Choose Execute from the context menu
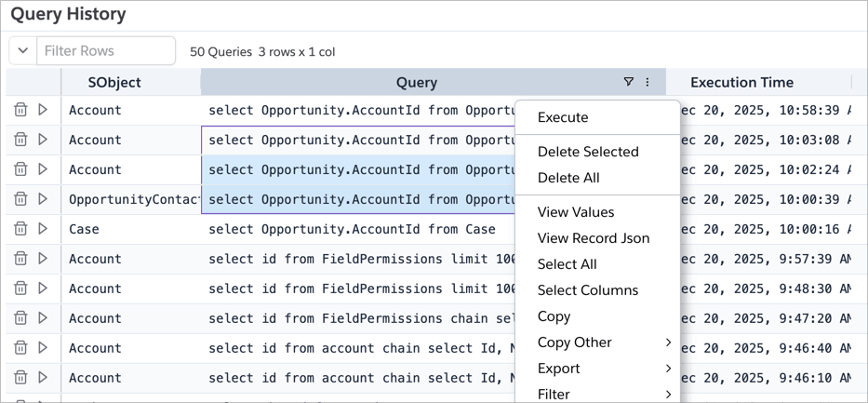The image size is (868, 403). (563, 117)
